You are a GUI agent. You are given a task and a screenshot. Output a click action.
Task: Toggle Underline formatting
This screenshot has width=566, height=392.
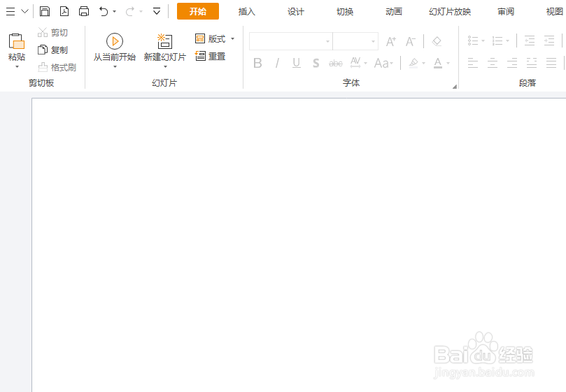297,63
